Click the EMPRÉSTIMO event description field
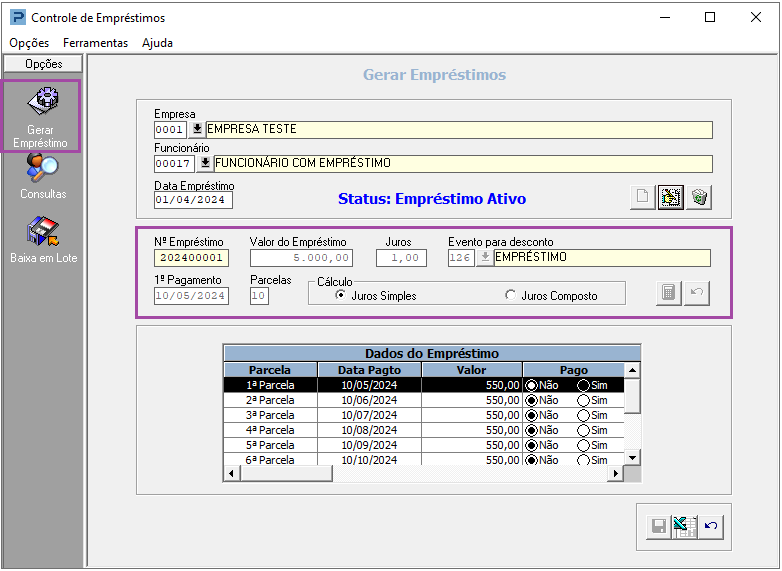Image resolution: width=782 pixels, height=571 pixels. click(x=602, y=258)
